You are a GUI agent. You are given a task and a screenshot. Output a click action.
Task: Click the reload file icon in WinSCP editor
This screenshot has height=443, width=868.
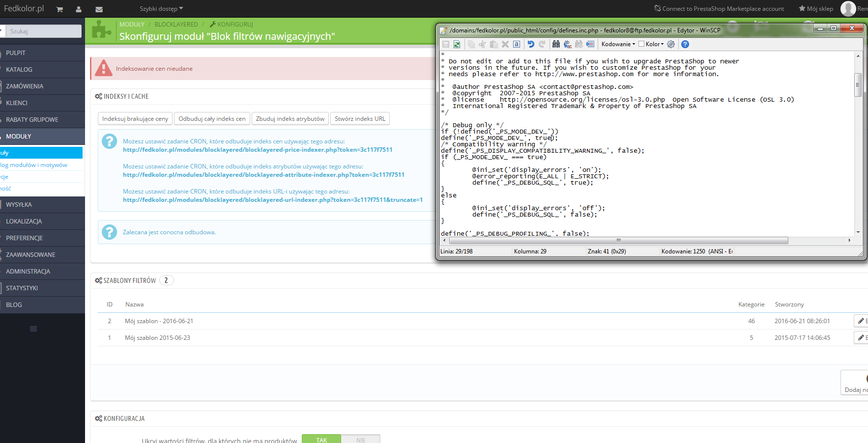point(457,44)
